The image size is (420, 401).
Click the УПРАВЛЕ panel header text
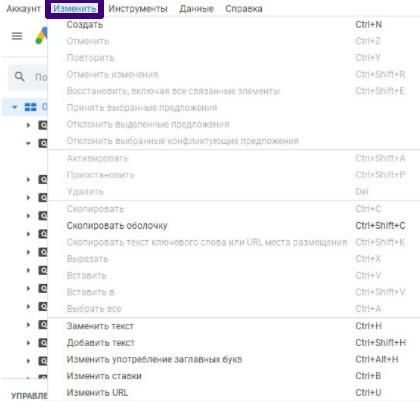point(29,396)
